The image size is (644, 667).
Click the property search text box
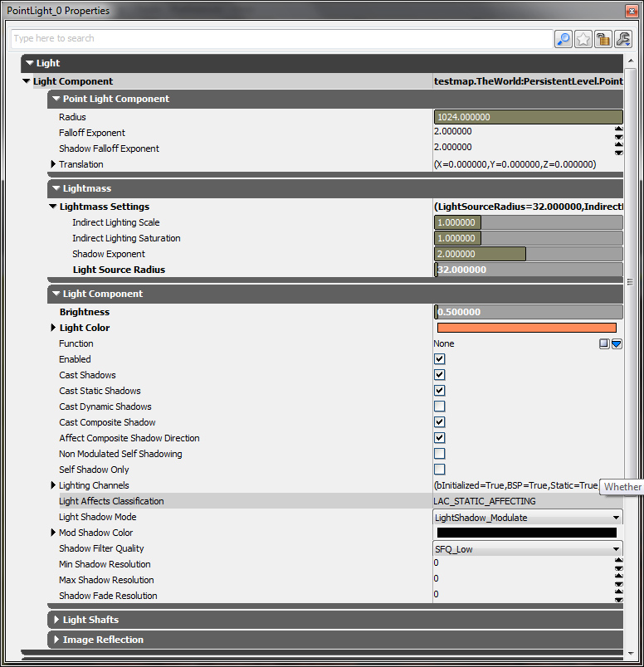pyautogui.click(x=281, y=39)
